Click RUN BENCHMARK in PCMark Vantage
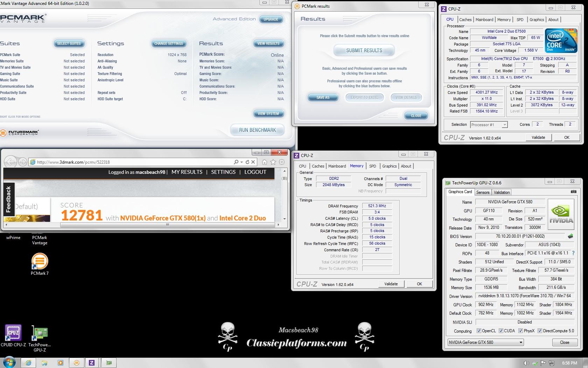588x368 pixels. [x=257, y=130]
